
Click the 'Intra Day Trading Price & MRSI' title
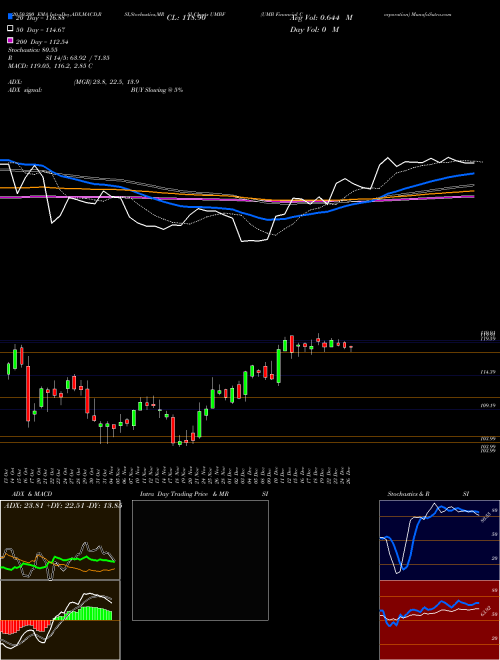204,494
